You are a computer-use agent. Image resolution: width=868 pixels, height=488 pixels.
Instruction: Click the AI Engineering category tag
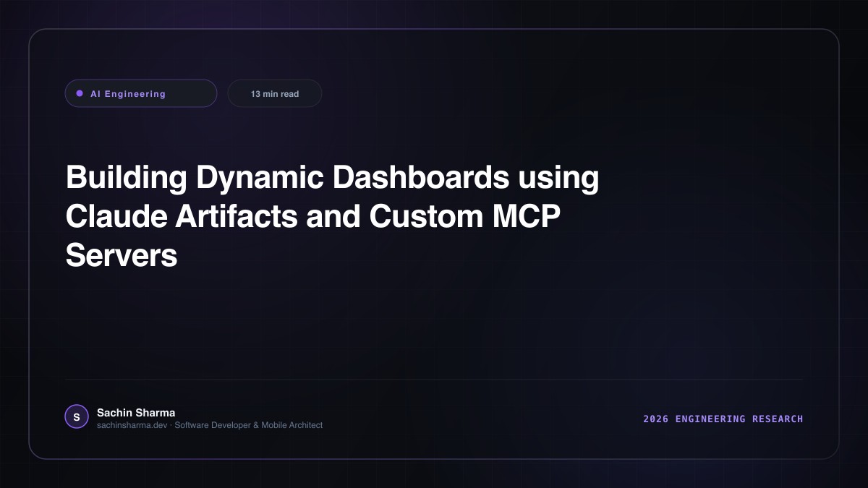coord(141,93)
